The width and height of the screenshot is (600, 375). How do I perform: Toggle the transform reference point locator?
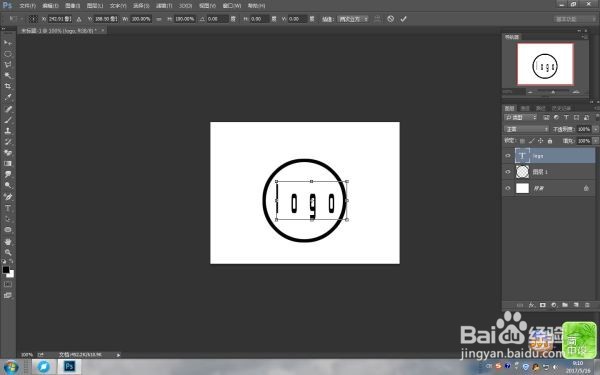click(x=33, y=19)
